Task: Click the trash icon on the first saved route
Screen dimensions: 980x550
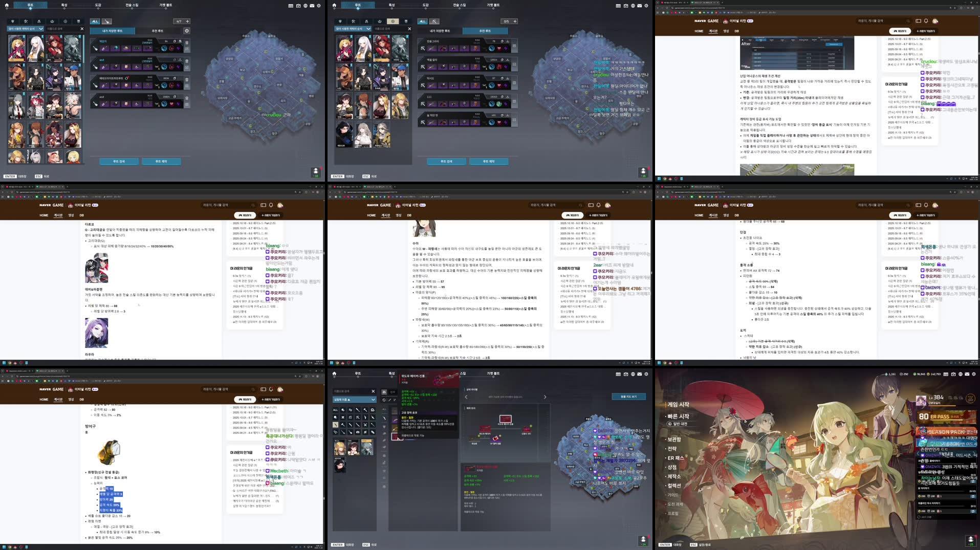Action: coord(187,43)
